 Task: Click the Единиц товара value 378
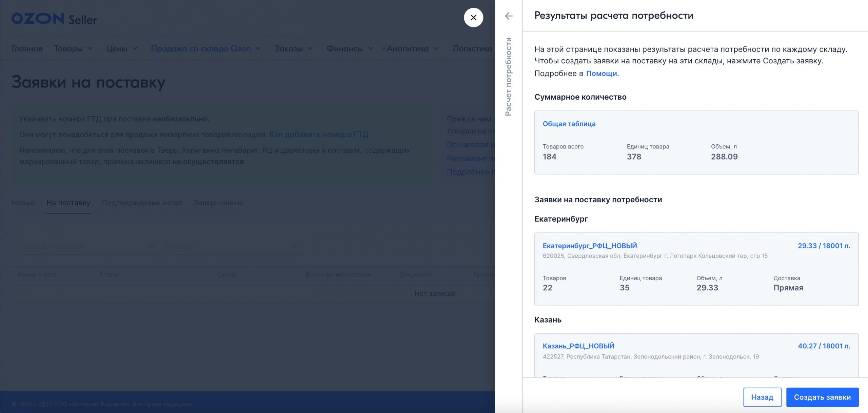pos(634,157)
